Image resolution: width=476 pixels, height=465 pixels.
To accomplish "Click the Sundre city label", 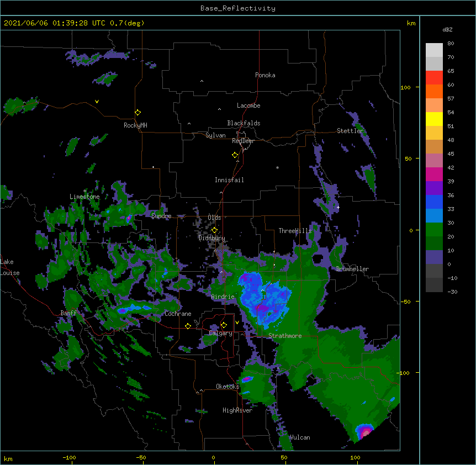I will point(161,216).
